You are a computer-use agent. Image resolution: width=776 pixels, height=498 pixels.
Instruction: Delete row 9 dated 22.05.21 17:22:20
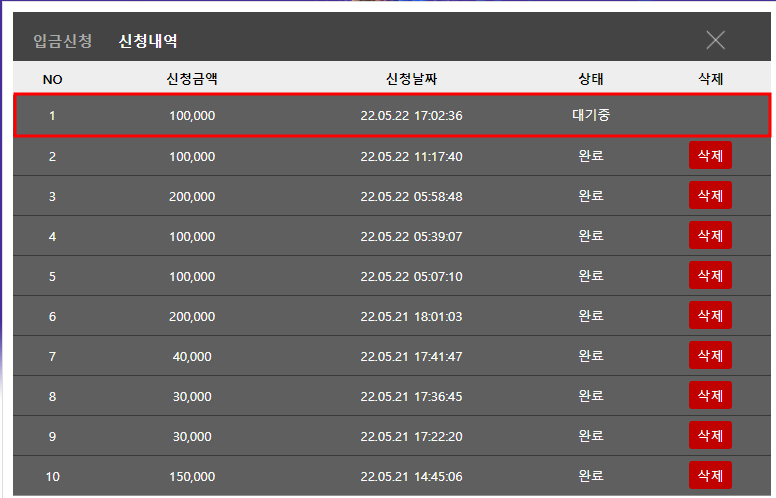coord(710,436)
